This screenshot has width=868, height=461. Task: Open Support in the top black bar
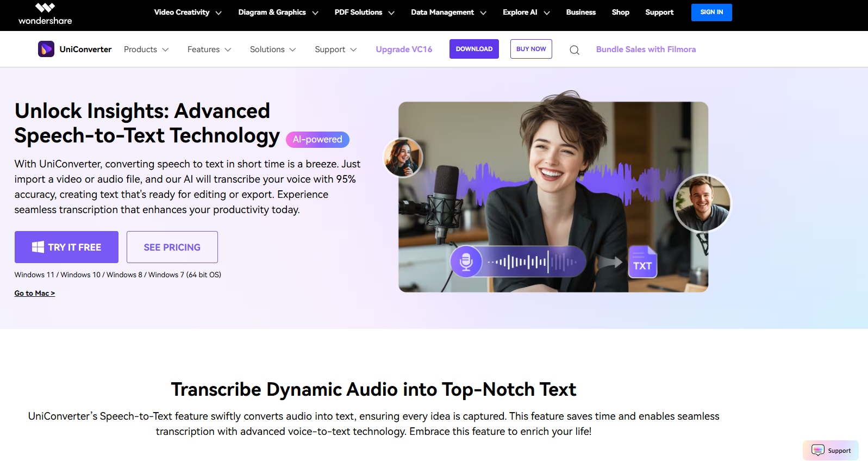point(659,13)
